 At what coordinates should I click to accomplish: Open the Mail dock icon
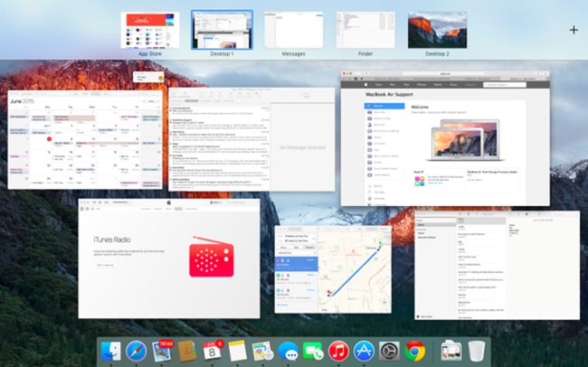[162, 352]
